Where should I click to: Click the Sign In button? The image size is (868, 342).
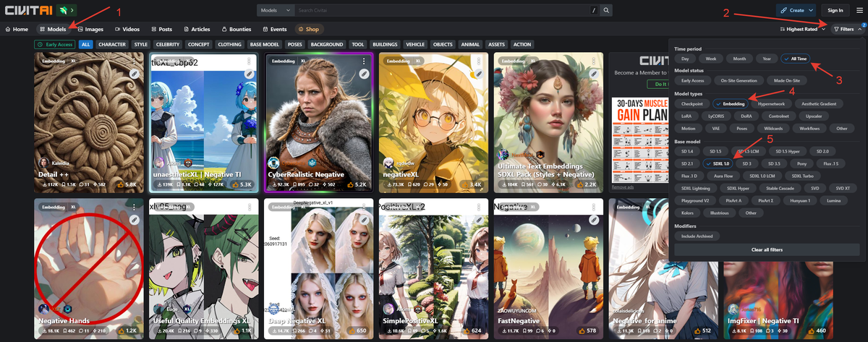[835, 10]
